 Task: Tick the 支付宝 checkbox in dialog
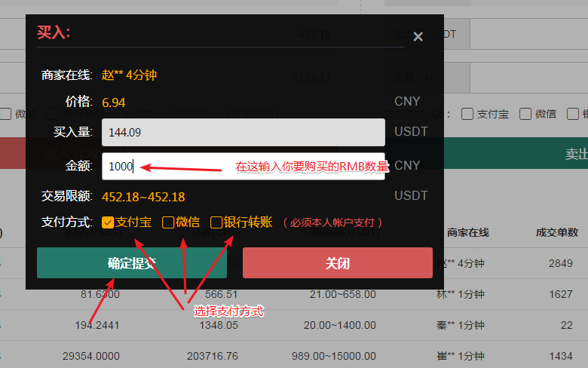pyautogui.click(x=108, y=222)
